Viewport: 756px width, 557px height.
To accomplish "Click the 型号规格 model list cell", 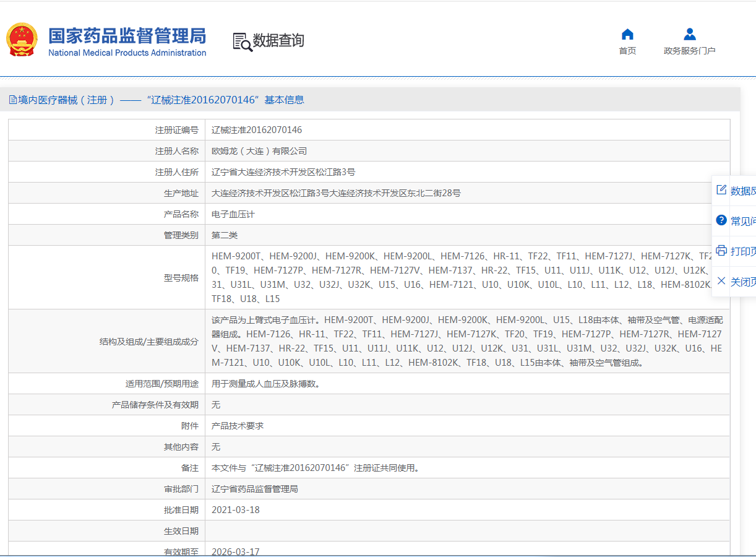I will [x=467, y=277].
